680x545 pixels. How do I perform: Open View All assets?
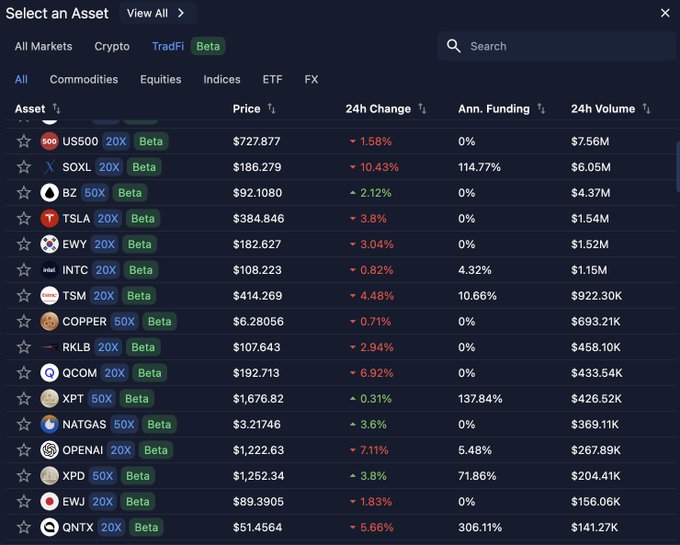(156, 13)
